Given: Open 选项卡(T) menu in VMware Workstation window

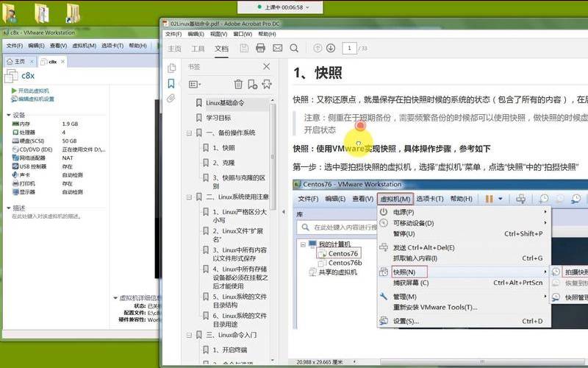Looking at the screenshot, I should (x=112, y=46).
